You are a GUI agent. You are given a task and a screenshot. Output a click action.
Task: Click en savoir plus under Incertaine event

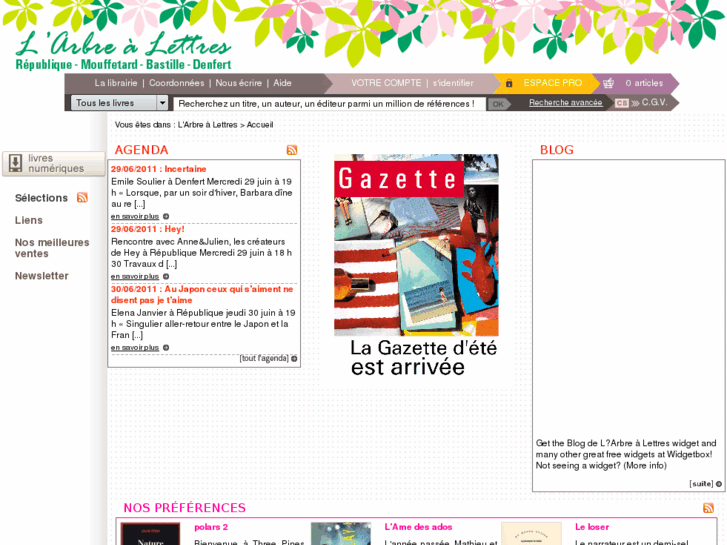(x=135, y=217)
